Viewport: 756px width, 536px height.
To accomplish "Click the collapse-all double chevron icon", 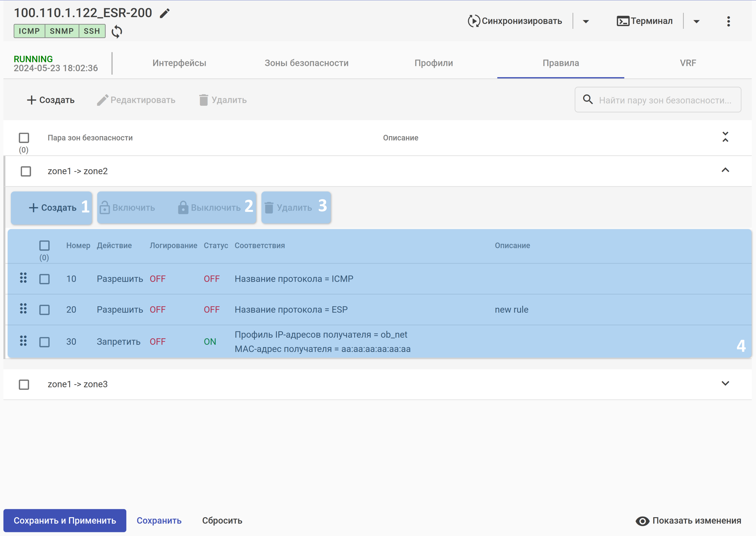I will pyautogui.click(x=725, y=137).
